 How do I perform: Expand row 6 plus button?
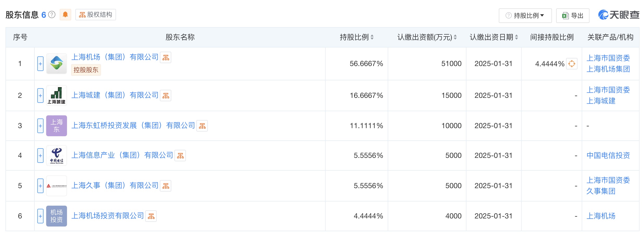(x=40, y=216)
